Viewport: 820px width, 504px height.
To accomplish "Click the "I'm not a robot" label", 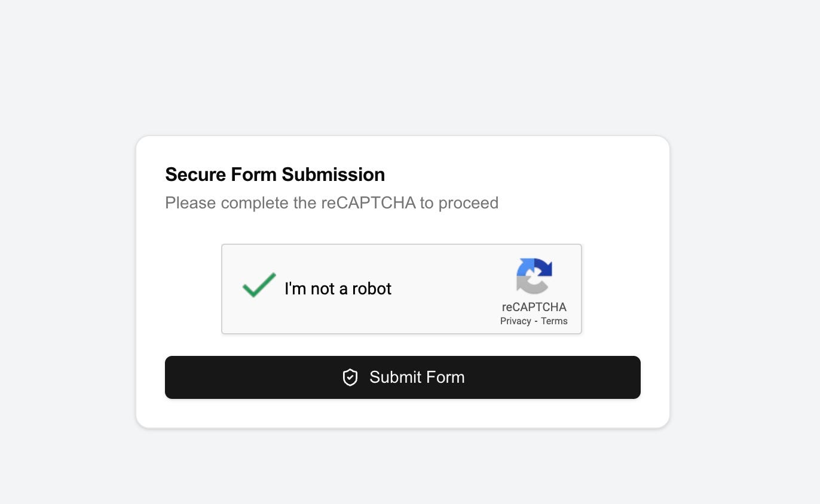I will 338,289.
